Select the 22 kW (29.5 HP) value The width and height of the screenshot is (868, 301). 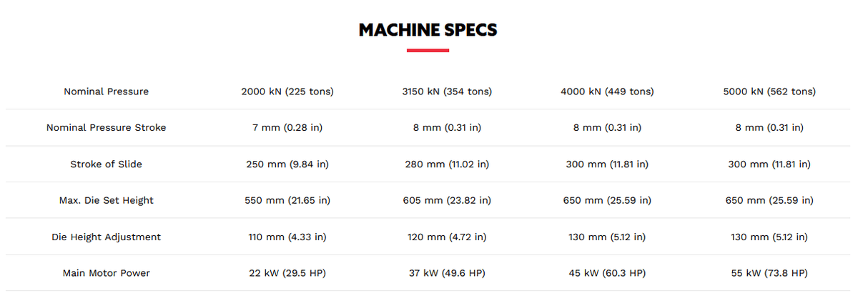tap(287, 273)
